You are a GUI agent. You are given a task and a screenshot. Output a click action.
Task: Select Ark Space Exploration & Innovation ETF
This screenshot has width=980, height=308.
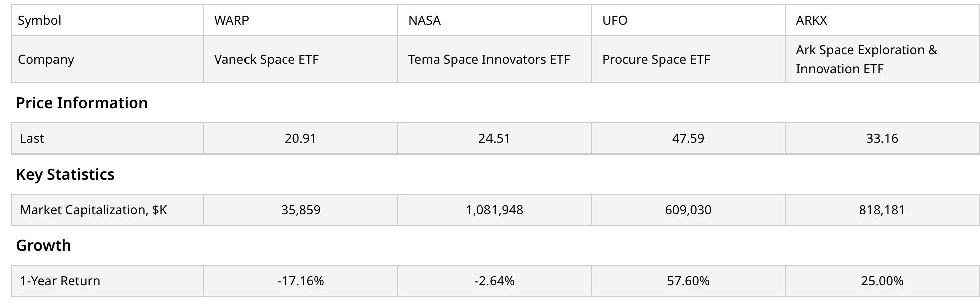coord(866,59)
